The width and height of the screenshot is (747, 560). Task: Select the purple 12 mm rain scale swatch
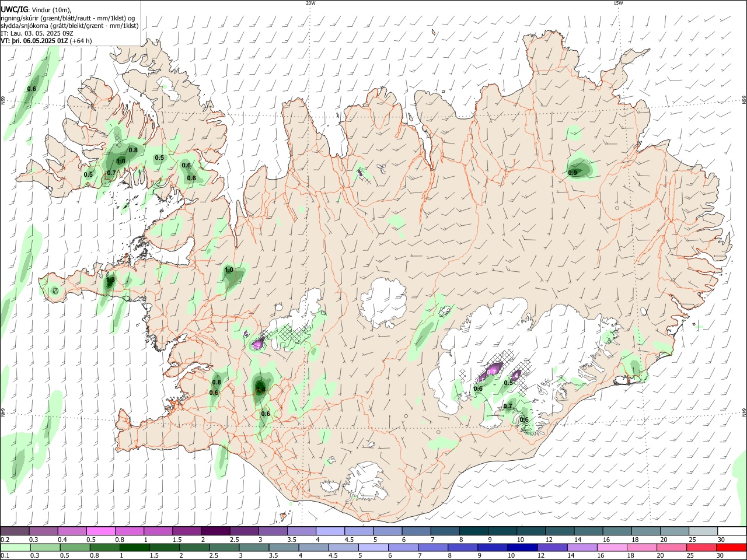[551, 547]
